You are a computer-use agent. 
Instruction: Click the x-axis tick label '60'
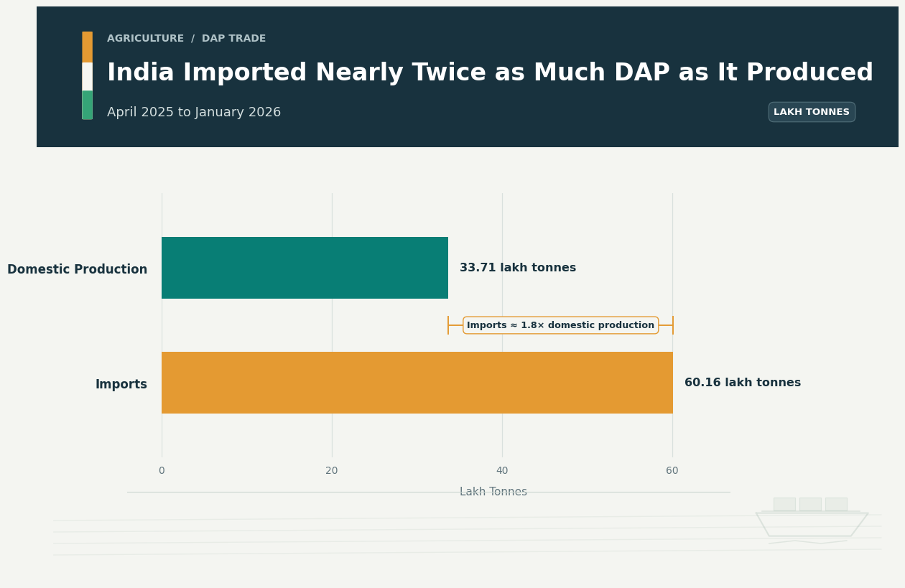672,471
